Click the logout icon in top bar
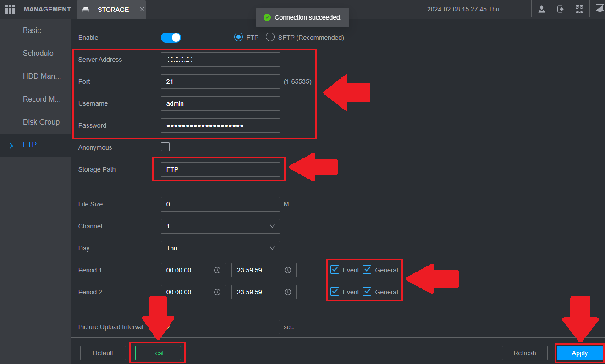 pos(561,9)
